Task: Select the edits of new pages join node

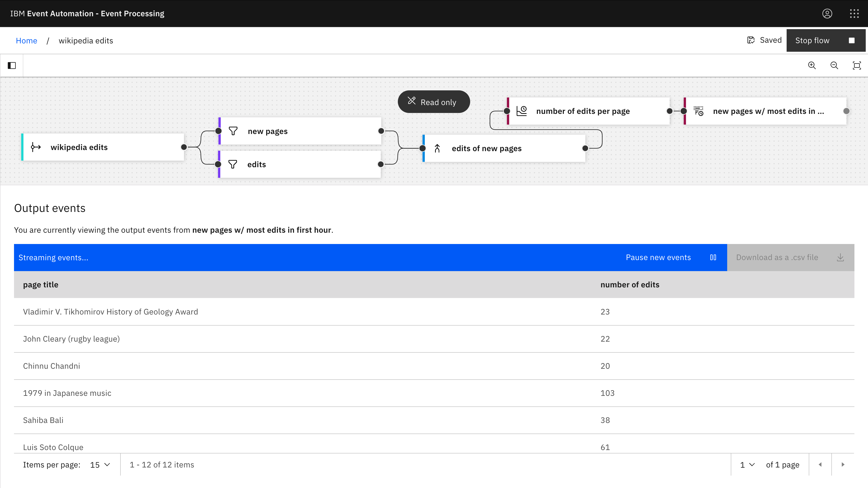Action: [x=504, y=148]
